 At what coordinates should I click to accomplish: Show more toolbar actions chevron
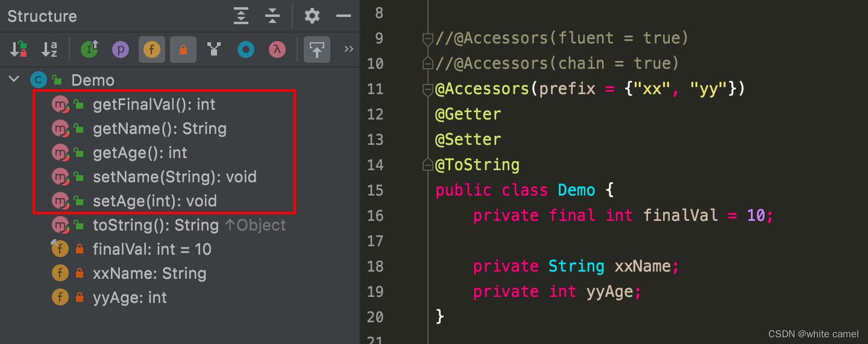point(348,49)
